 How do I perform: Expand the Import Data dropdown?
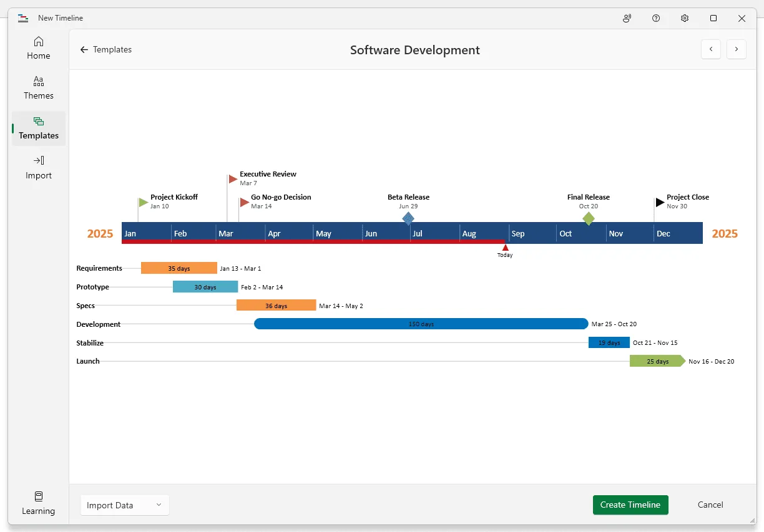coord(124,505)
